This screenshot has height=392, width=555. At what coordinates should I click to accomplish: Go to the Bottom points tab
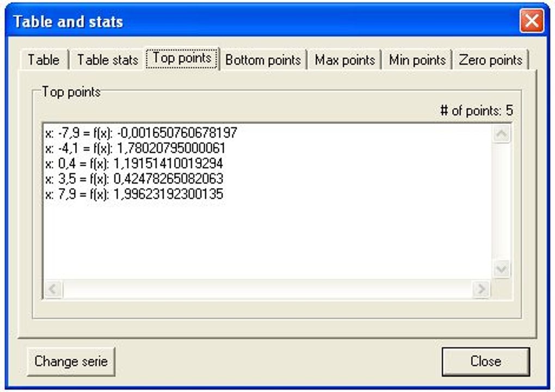click(263, 59)
